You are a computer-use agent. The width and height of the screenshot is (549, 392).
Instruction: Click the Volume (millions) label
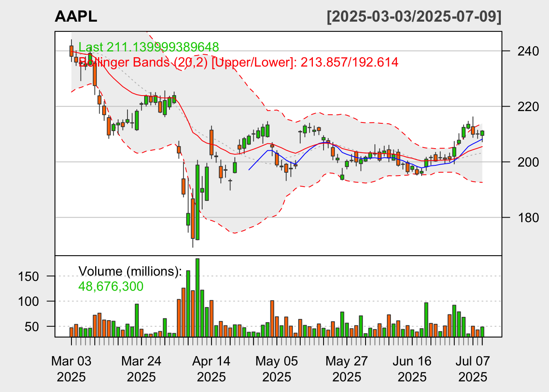coord(130,271)
